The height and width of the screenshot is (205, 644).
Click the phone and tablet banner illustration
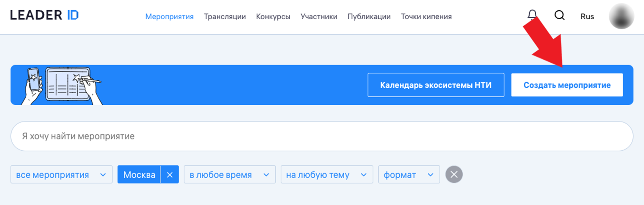[62, 85]
